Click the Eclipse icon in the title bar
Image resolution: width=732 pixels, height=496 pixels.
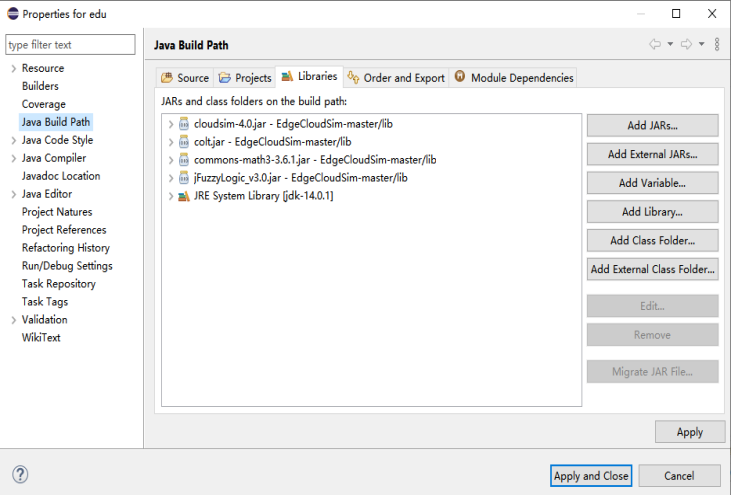pyautogui.click(x=13, y=14)
